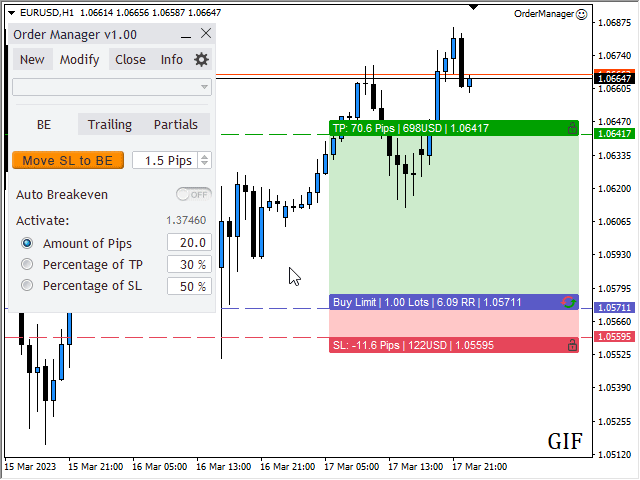Toggle the Auto Breakeven switch

click(194, 195)
